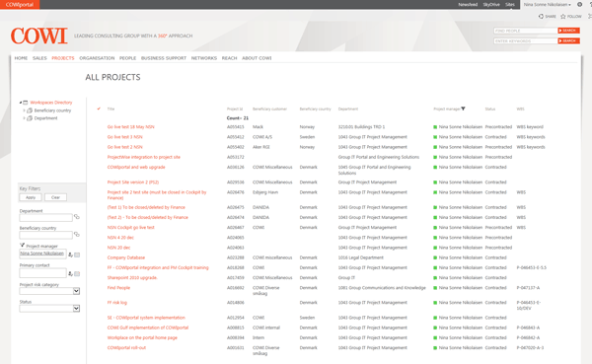
Task: Click the Department term picker tag icon
Action: point(77,217)
